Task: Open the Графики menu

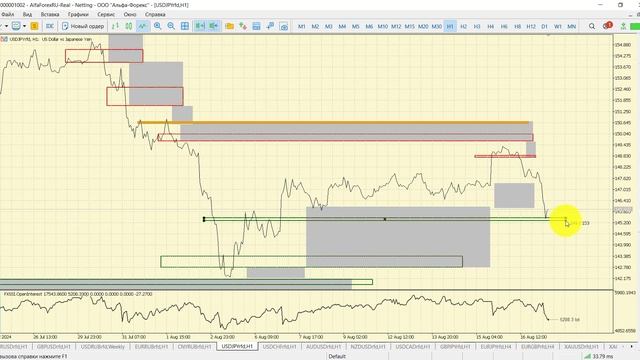Action: [x=78, y=14]
